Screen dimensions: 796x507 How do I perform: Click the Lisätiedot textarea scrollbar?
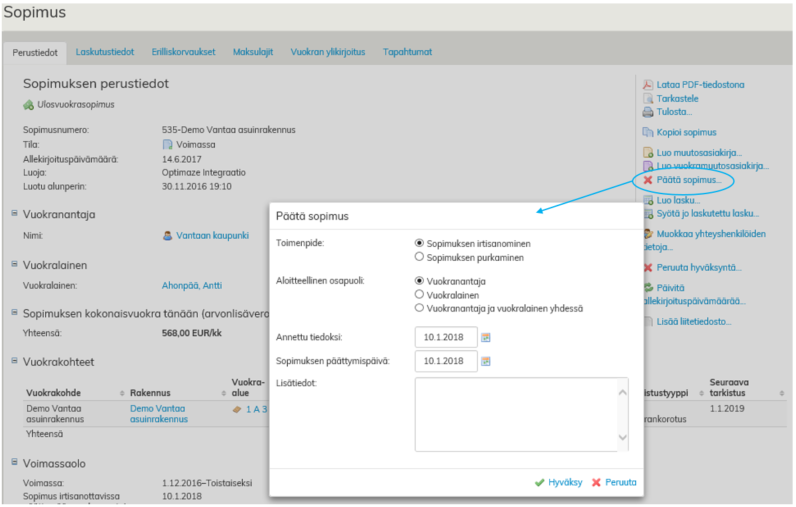click(x=623, y=414)
